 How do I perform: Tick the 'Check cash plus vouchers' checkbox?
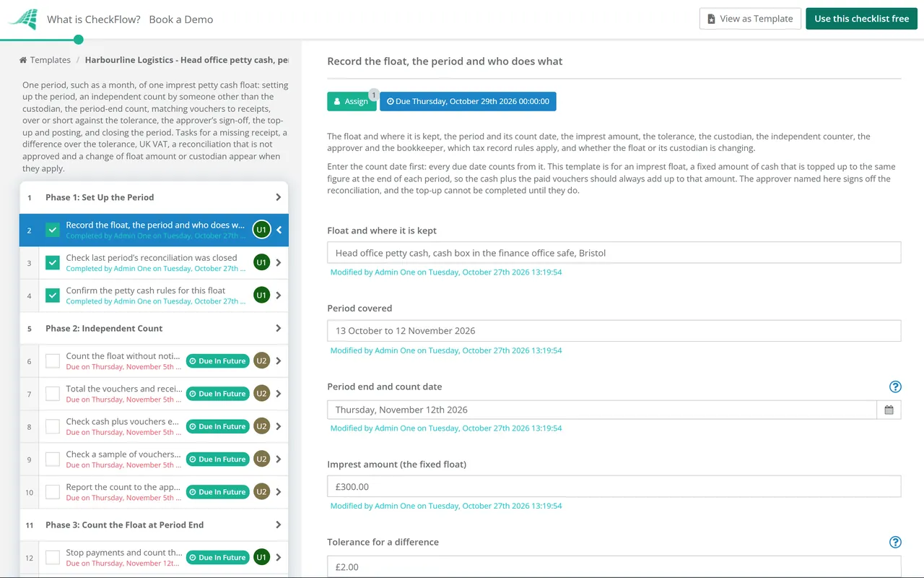[x=53, y=426]
